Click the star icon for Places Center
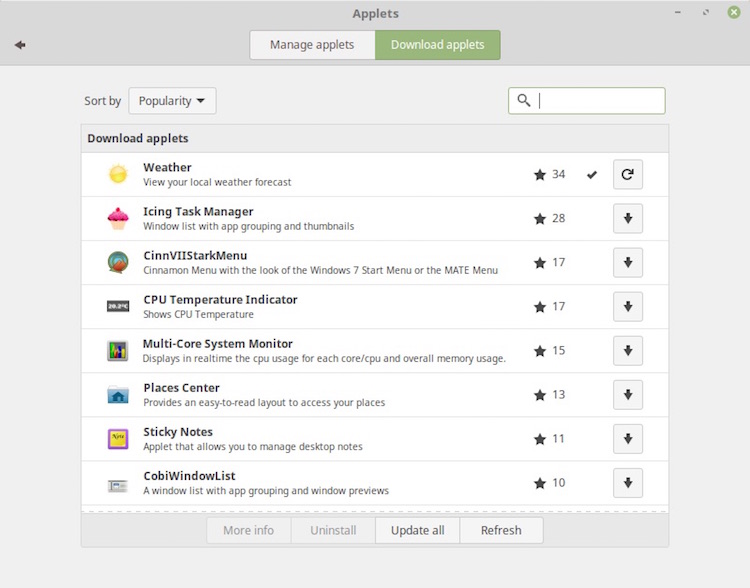The width and height of the screenshot is (750, 588). pyautogui.click(x=540, y=395)
